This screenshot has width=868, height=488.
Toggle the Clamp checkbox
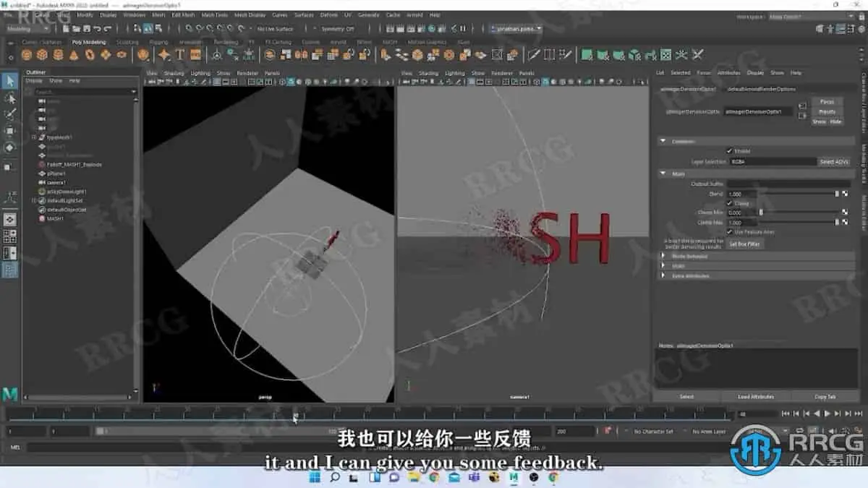click(x=729, y=203)
